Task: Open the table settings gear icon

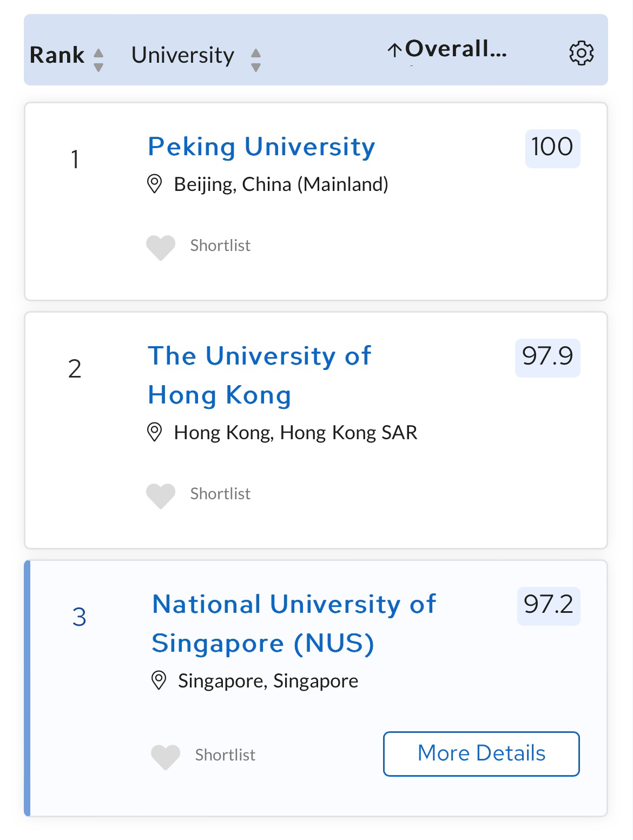Action: pyautogui.click(x=582, y=53)
